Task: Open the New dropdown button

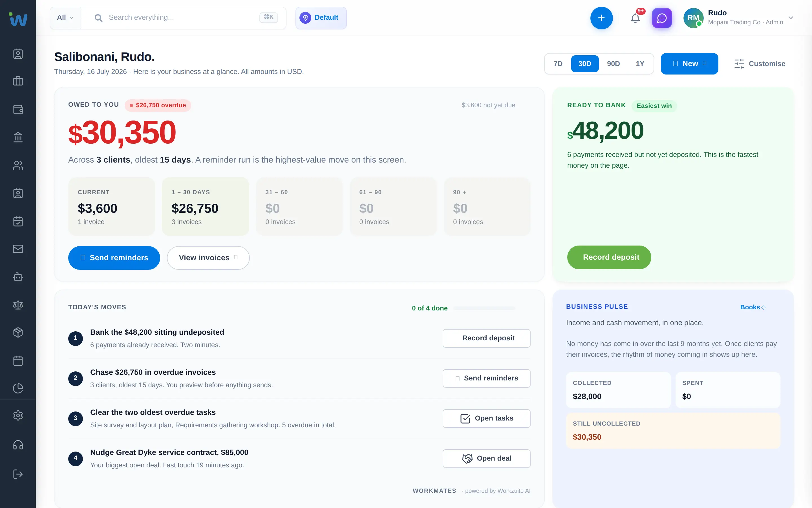Action: pos(689,63)
